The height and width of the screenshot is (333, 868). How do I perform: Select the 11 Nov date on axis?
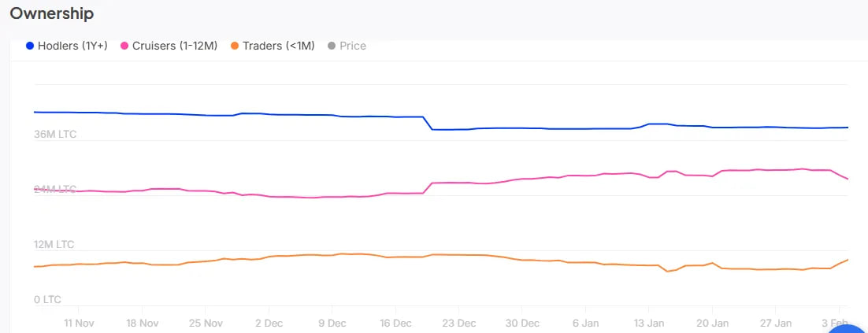click(79, 323)
